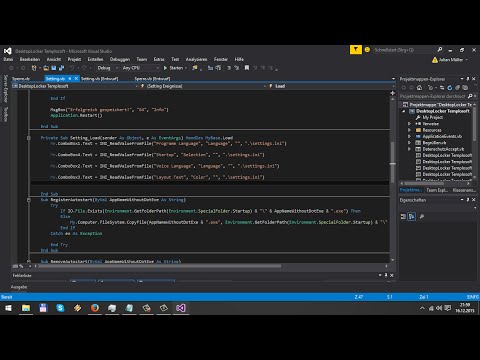Image resolution: width=480 pixels, height=360 pixels.
Task: Open the Datei menu
Action: pos(8,59)
